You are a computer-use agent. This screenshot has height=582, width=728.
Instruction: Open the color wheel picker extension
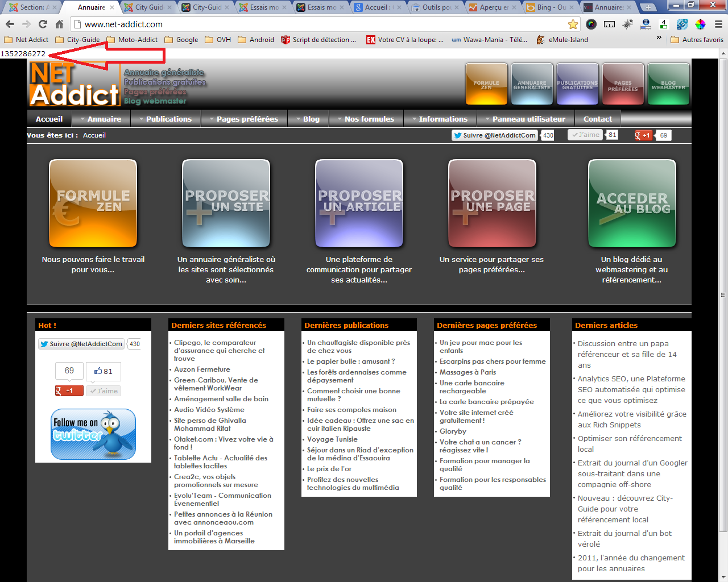click(x=700, y=24)
